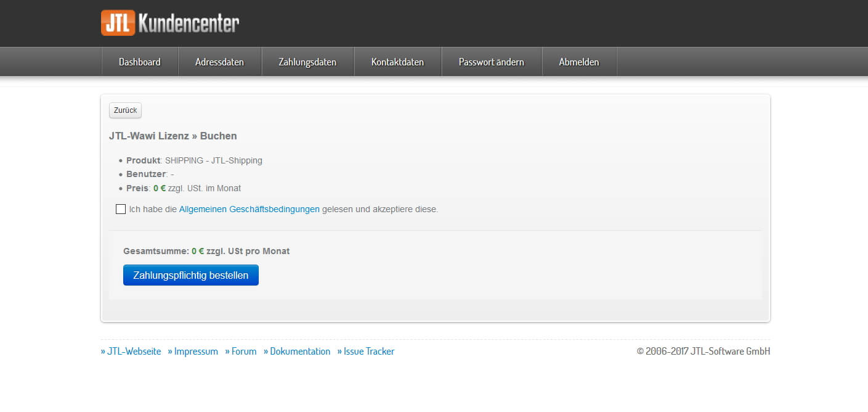Click the JTL-Software GmbH copyright text
Image resolution: width=868 pixels, height=412 pixels.
[x=703, y=352]
